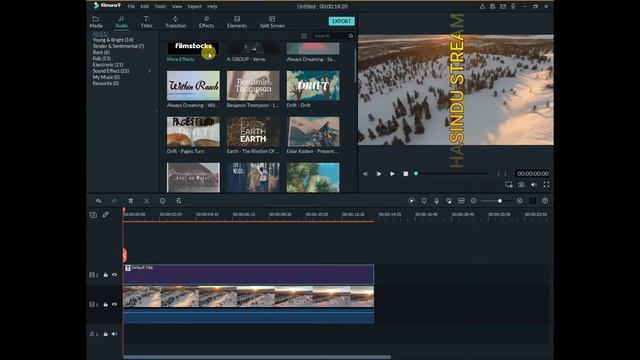
Task: Open the Help menu
Action: pos(212,7)
